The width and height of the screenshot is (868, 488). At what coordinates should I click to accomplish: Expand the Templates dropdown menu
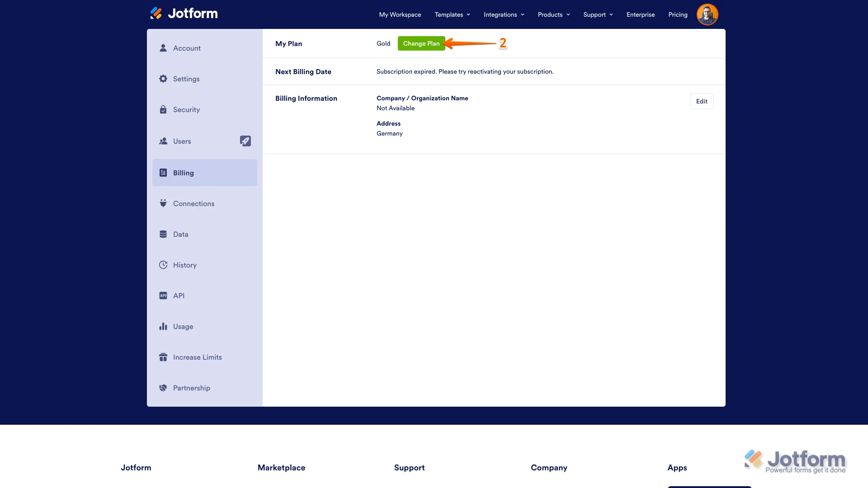452,14
